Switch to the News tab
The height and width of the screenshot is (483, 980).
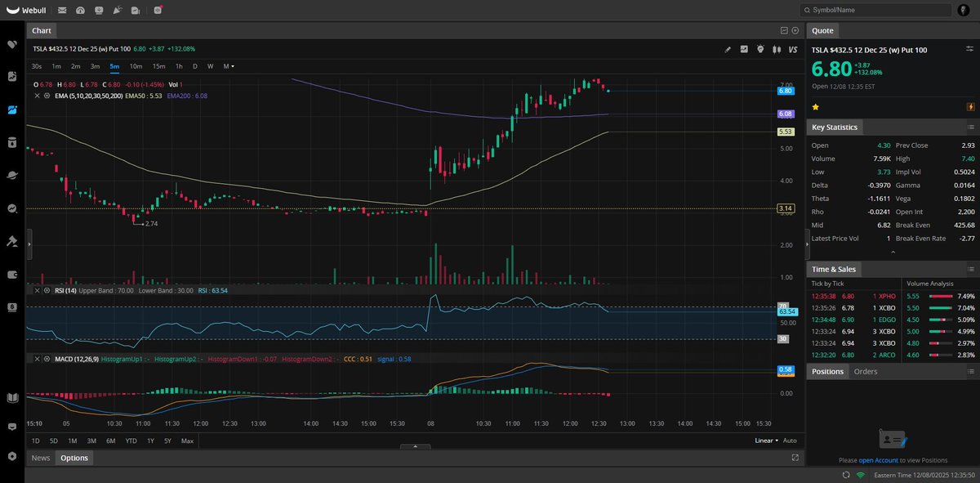41,458
